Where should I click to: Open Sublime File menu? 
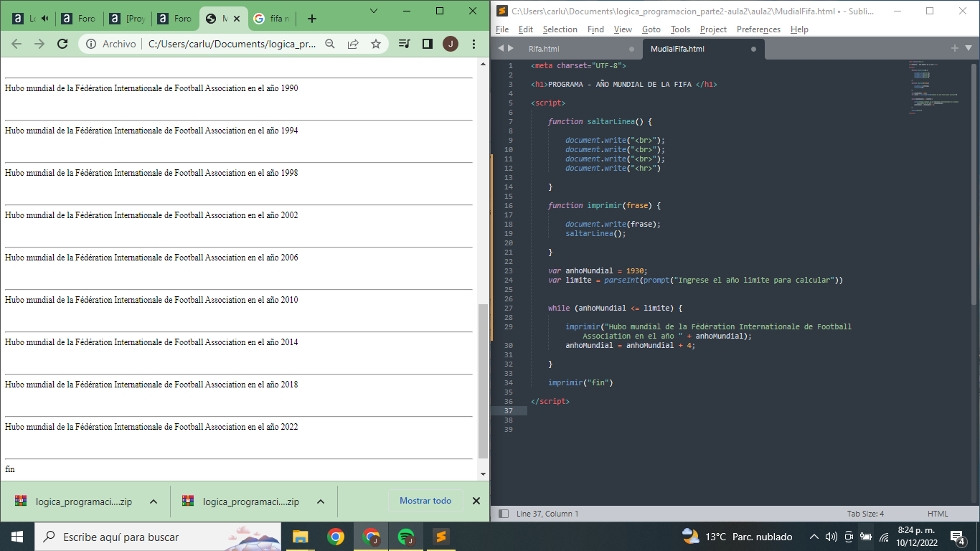[502, 29]
